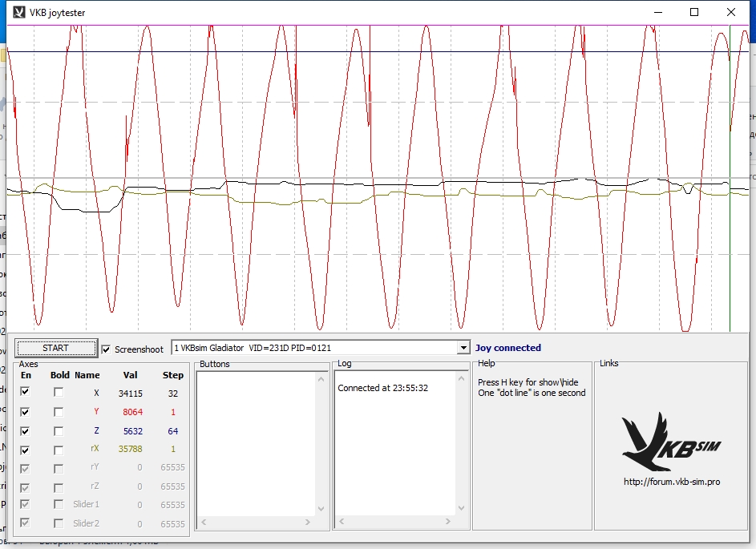Image resolution: width=756 pixels, height=549 pixels.
Task: Minimize the VKB joytester window
Action: (659, 12)
